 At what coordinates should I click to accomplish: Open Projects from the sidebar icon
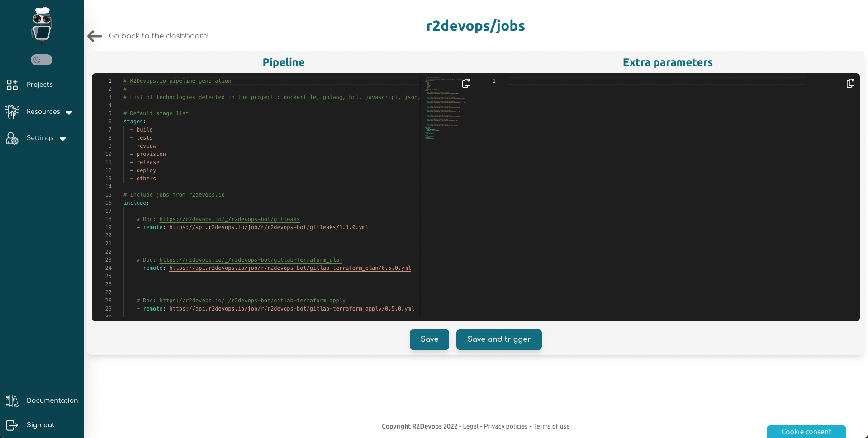pos(12,85)
